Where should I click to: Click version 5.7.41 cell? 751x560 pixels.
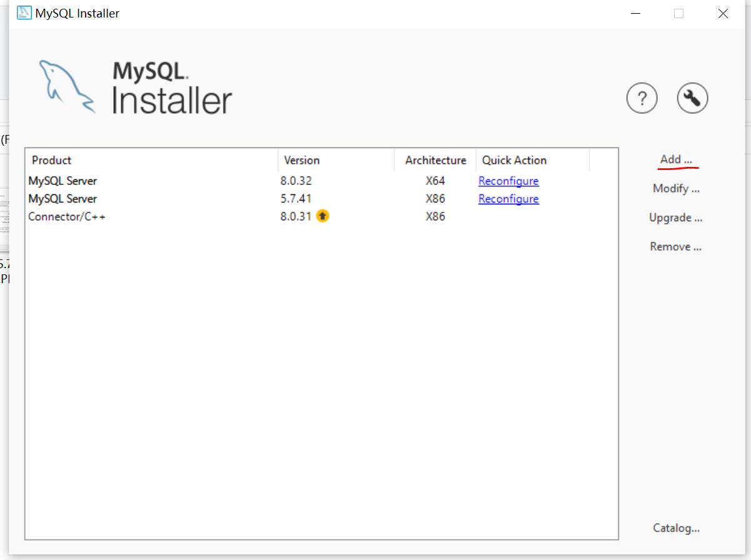[x=296, y=199]
